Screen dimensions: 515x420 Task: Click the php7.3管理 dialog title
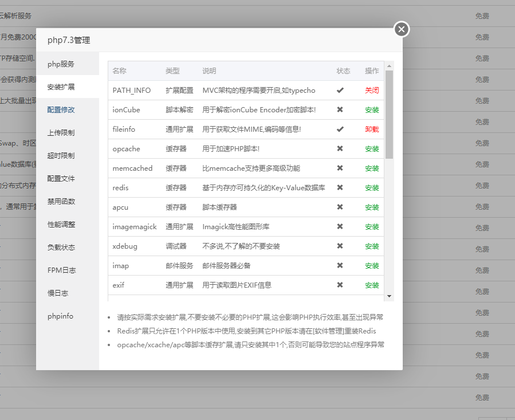click(69, 40)
